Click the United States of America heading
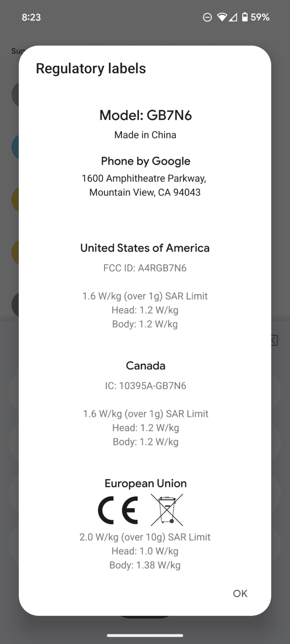290x644 pixels. [x=145, y=248]
